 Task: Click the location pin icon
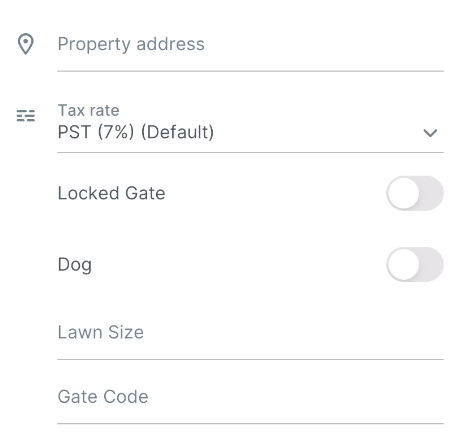pos(26,44)
